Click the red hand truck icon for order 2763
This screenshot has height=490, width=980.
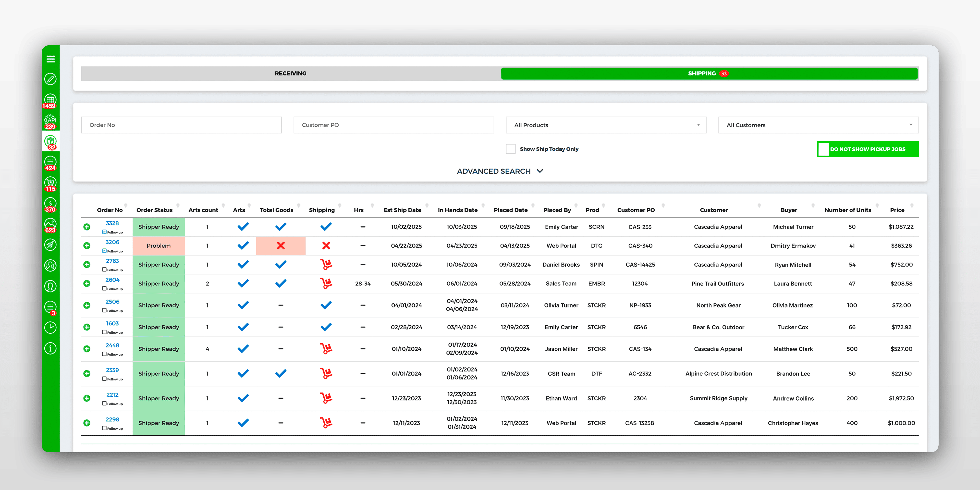point(326,264)
